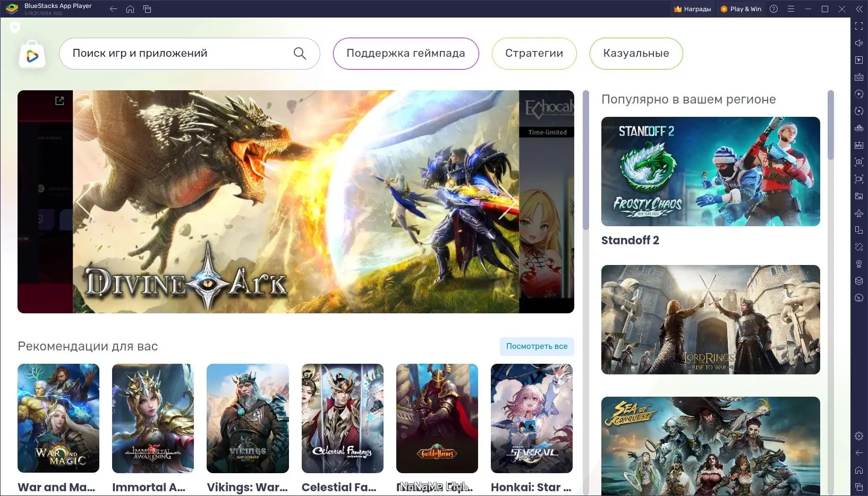Click the home icon at the sidebar bottom
868x496 pixels.
pos(859,470)
